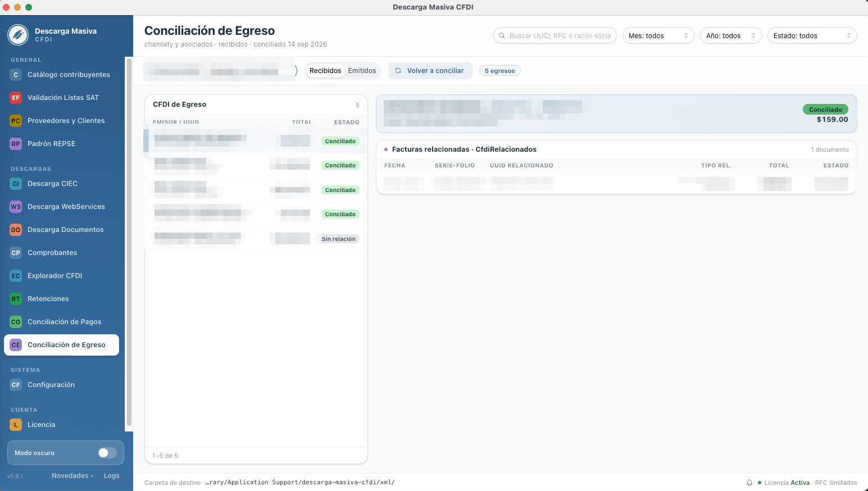
Task: Open Descarga Documentos page
Action: [61, 230]
